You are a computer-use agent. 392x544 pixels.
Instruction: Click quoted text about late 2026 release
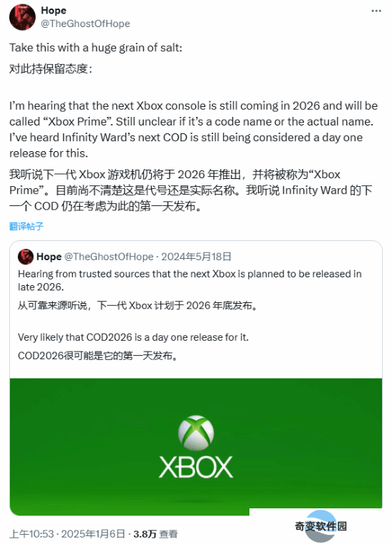pos(190,280)
